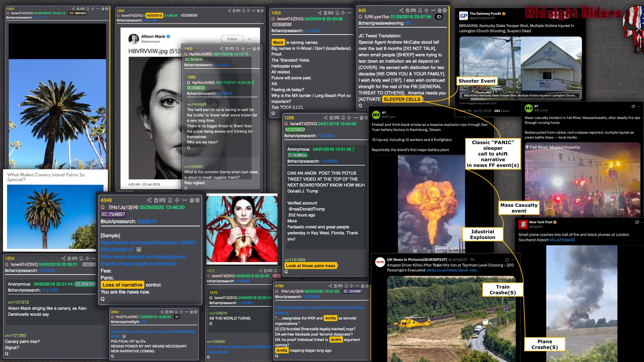644x362 pixels.
Task: Click the clipboard-check icon on post 4348
Action: coord(156,200)
